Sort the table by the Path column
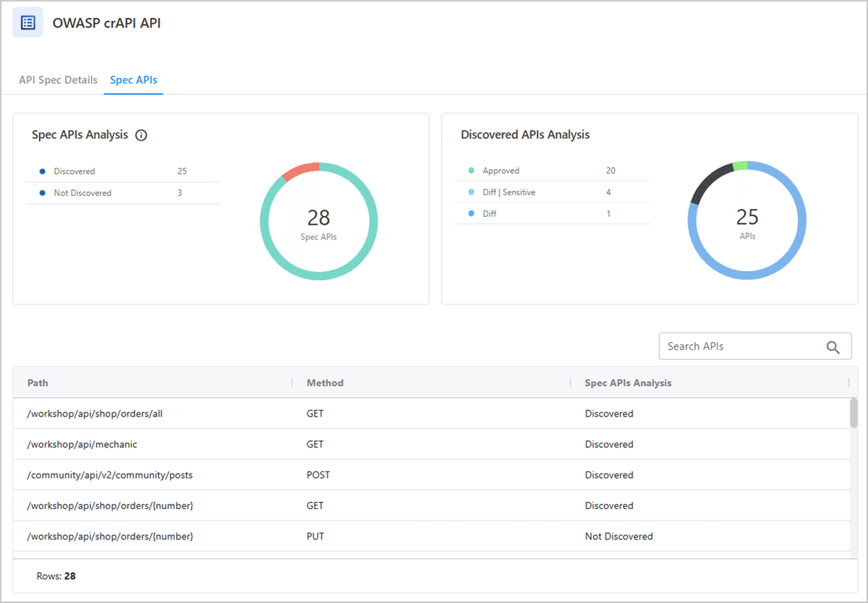Viewport: 868px width, 603px height. (x=38, y=382)
